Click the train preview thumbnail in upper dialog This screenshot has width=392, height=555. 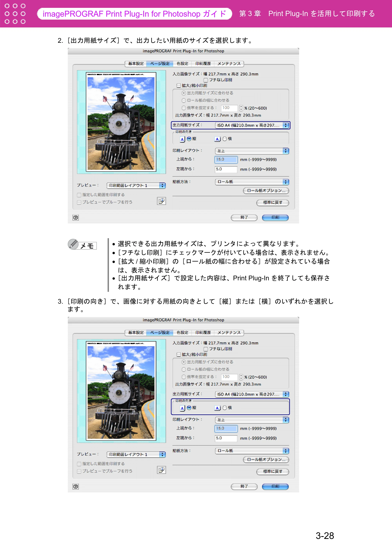(121, 122)
